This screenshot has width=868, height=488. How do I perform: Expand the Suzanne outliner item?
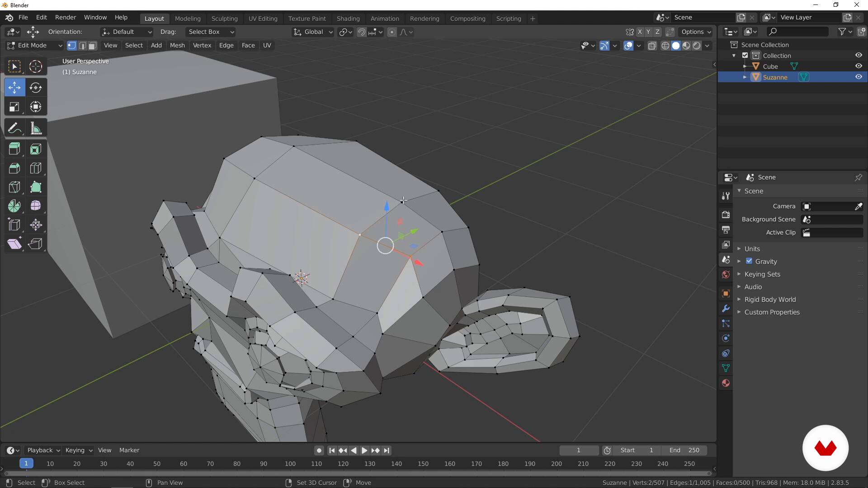[x=745, y=77]
